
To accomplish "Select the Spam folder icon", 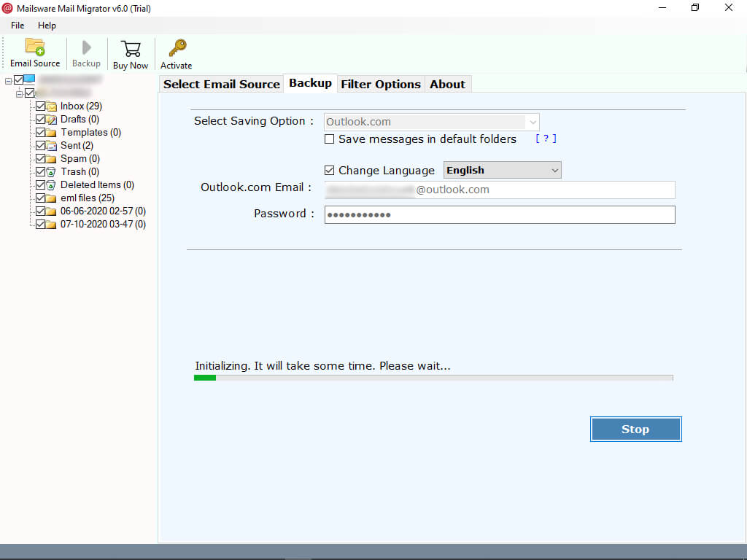I will [50, 158].
